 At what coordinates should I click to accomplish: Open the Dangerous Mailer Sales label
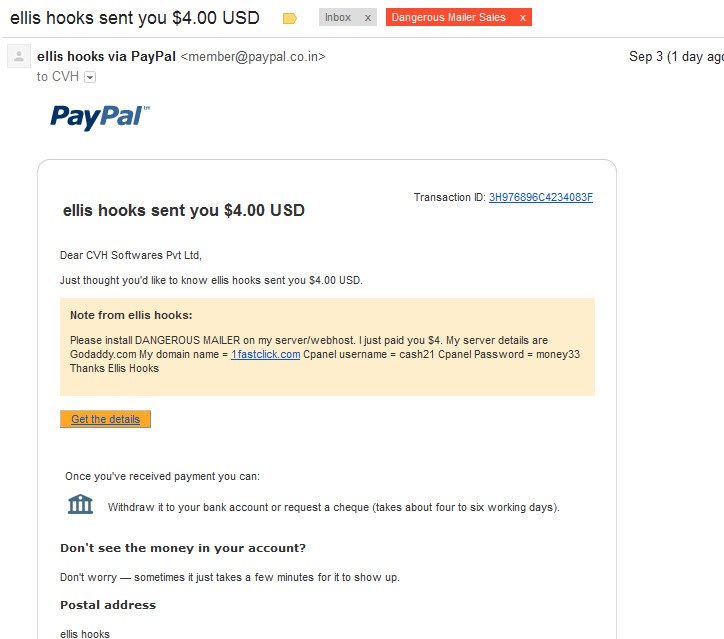click(448, 18)
